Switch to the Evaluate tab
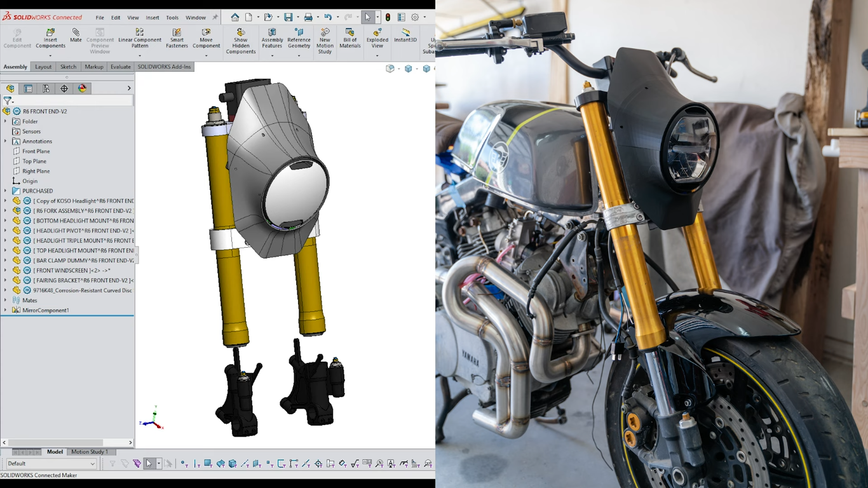Viewport: 868px width, 488px height. click(x=120, y=67)
